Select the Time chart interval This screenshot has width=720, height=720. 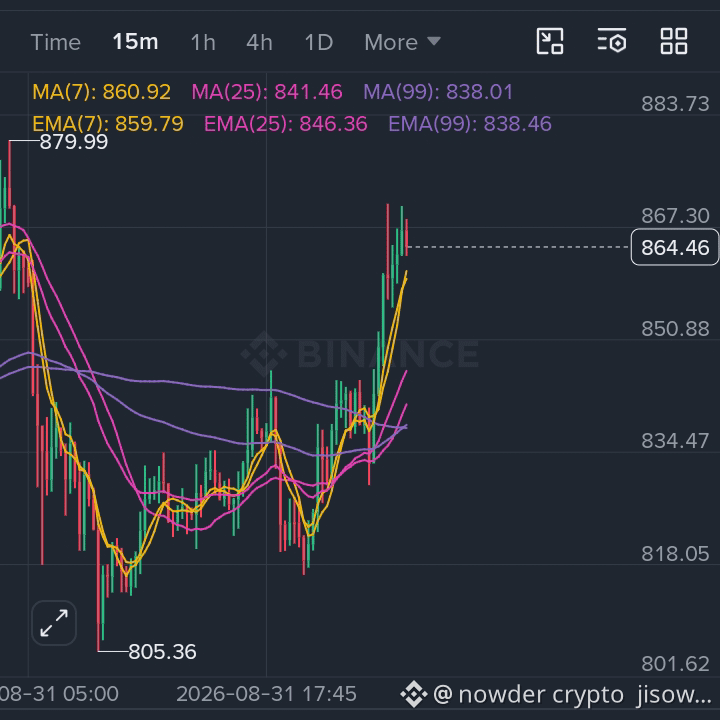(x=56, y=42)
